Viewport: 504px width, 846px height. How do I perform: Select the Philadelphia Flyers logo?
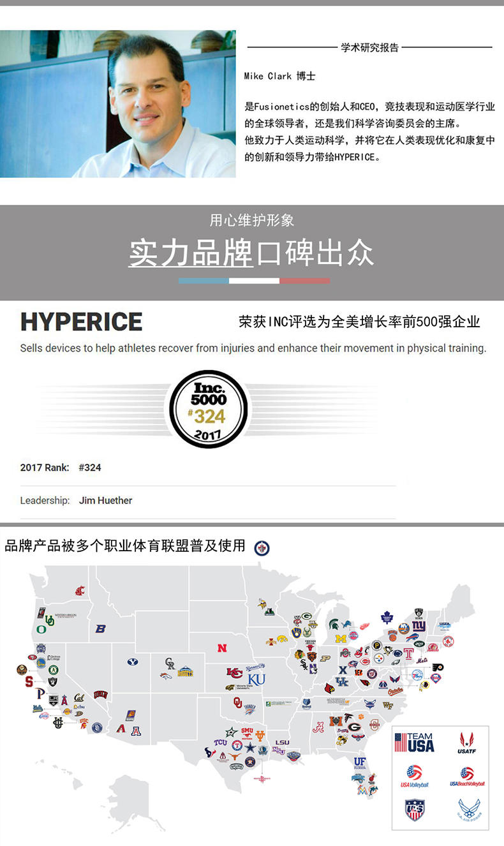438,667
